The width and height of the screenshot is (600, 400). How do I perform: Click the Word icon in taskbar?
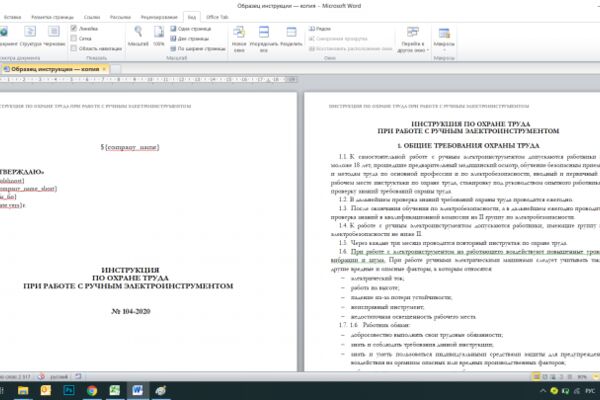(x=138, y=390)
